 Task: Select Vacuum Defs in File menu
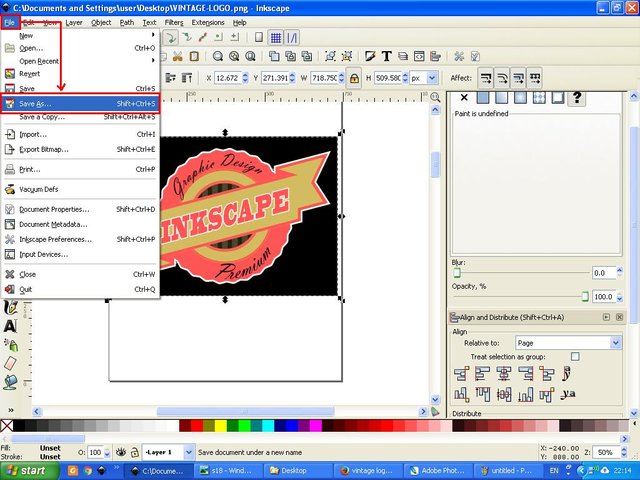[80, 189]
